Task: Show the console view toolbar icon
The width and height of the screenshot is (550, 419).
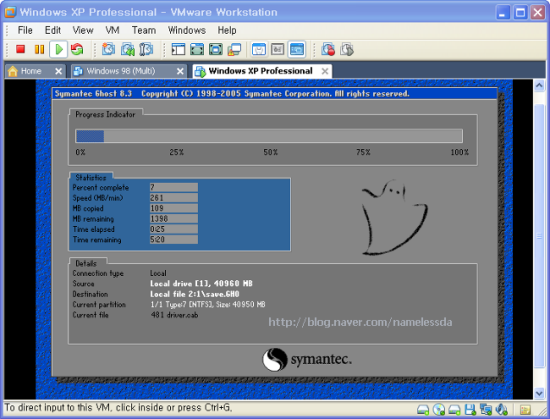Action: (x=296, y=49)
